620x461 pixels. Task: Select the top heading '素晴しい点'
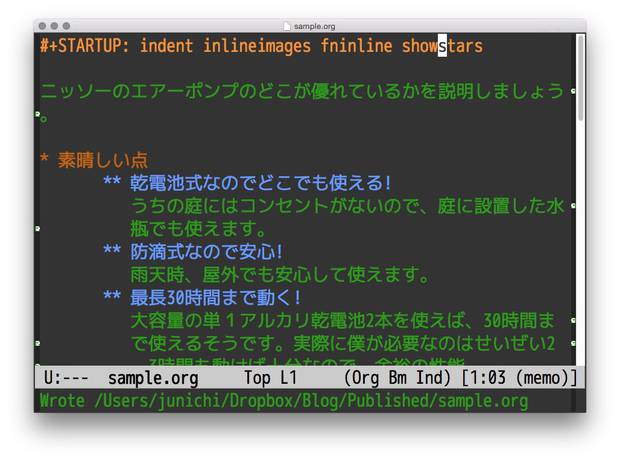[x=103, y=160]
